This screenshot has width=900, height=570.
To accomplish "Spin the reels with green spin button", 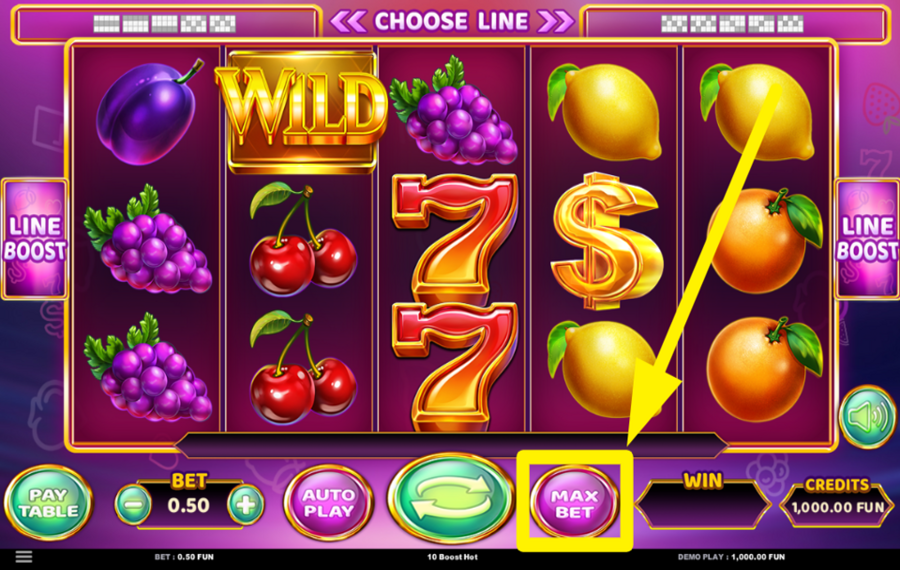I will pyautogui.click(x=451, y=498).
